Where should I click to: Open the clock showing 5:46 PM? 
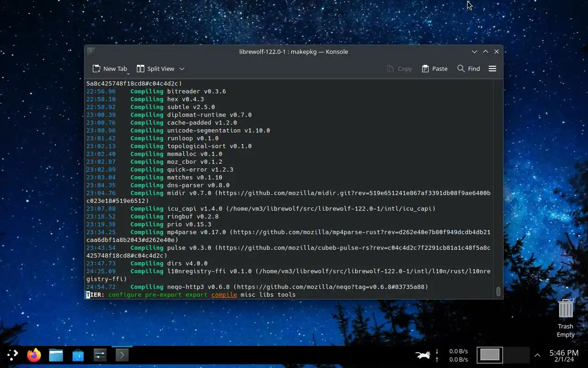[564, 356]
